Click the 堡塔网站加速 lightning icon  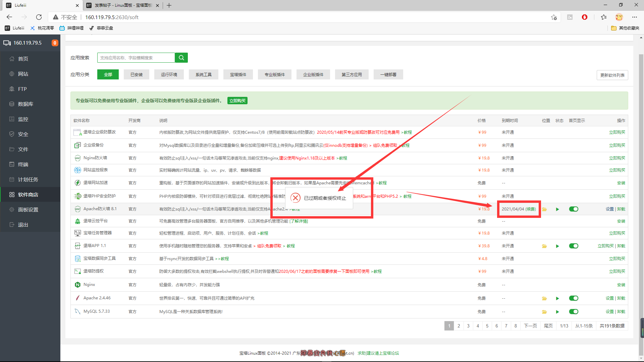(x=77, y=183)
